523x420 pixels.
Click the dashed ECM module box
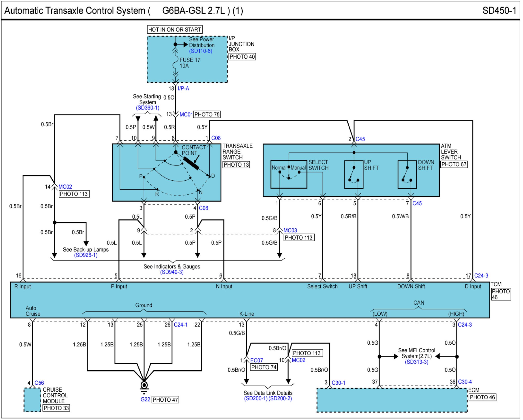pyautogui.click(x=392, y=400)
